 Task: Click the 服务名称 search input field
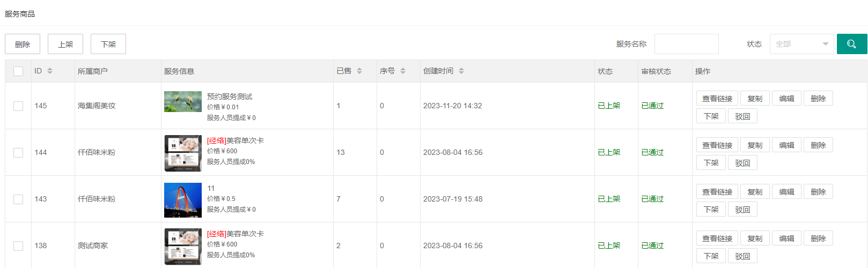(x=686, y=44)
